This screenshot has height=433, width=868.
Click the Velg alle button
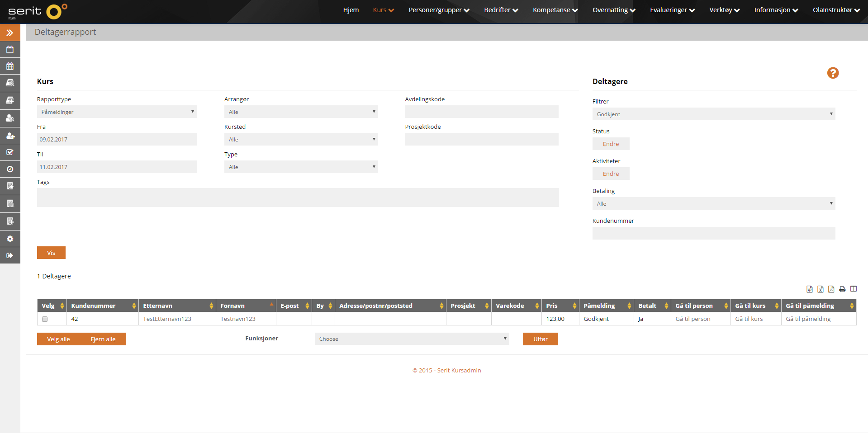coord(58,339)
